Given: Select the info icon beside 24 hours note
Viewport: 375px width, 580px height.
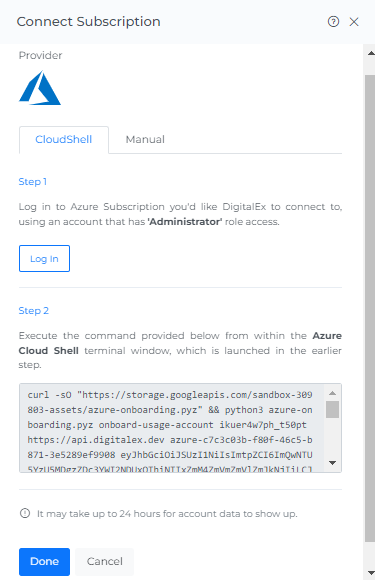Looking at the screenshot, I should click(25, 513).
